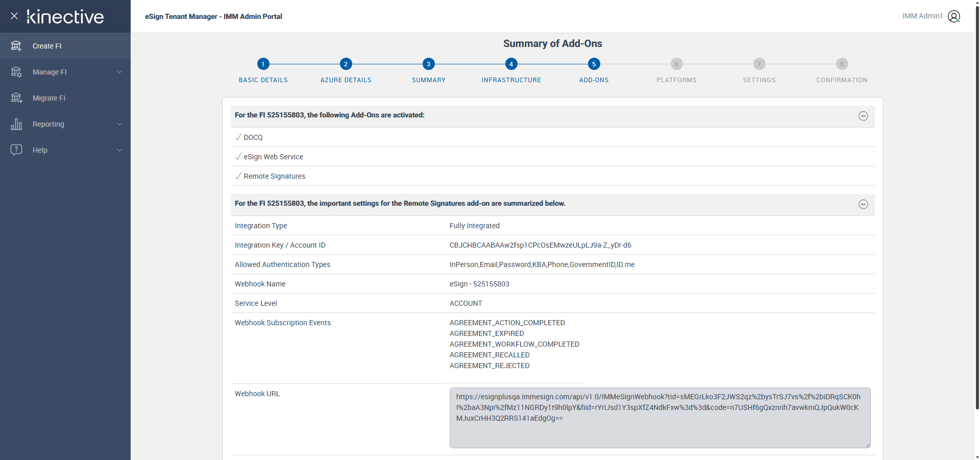
Task: Click the PLATFORMS step label
Action: [x=677, y=80]
